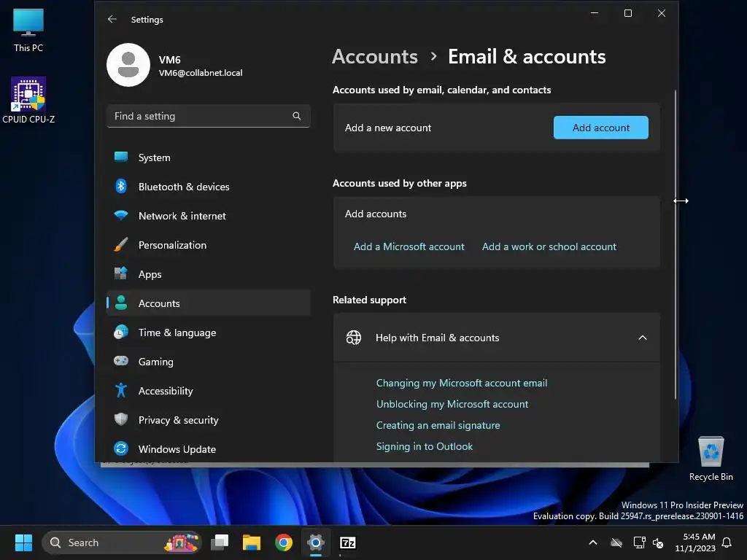
Task: Open This PC desktop icon
Action: pyautogui.click(x=28, y=29)
